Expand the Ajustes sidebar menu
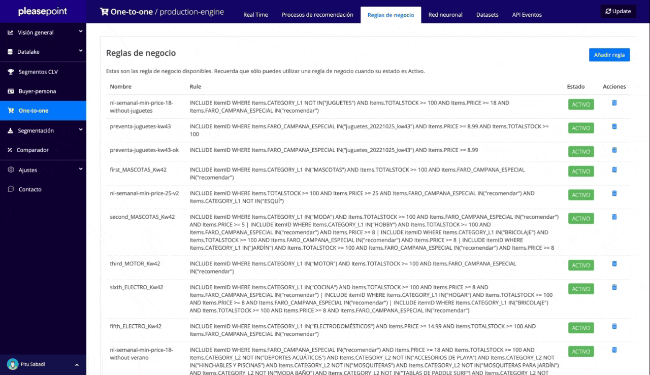The width and height of the screenshot is (650, 375). (x=43, y=170)
